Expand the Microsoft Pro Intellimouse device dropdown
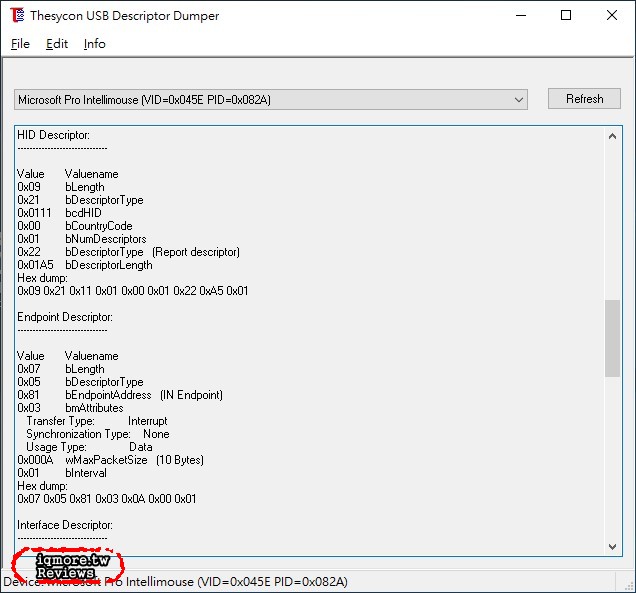 [x=271, y=99]
